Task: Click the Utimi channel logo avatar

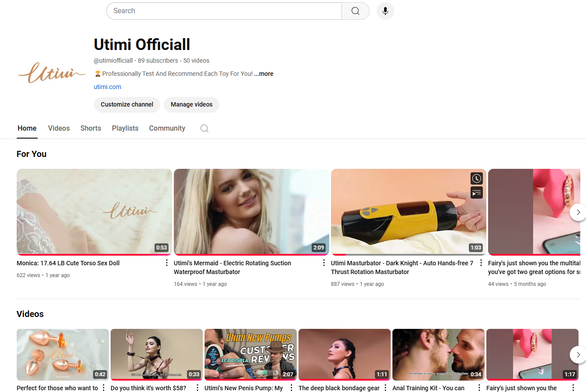Action: (52, 72)
